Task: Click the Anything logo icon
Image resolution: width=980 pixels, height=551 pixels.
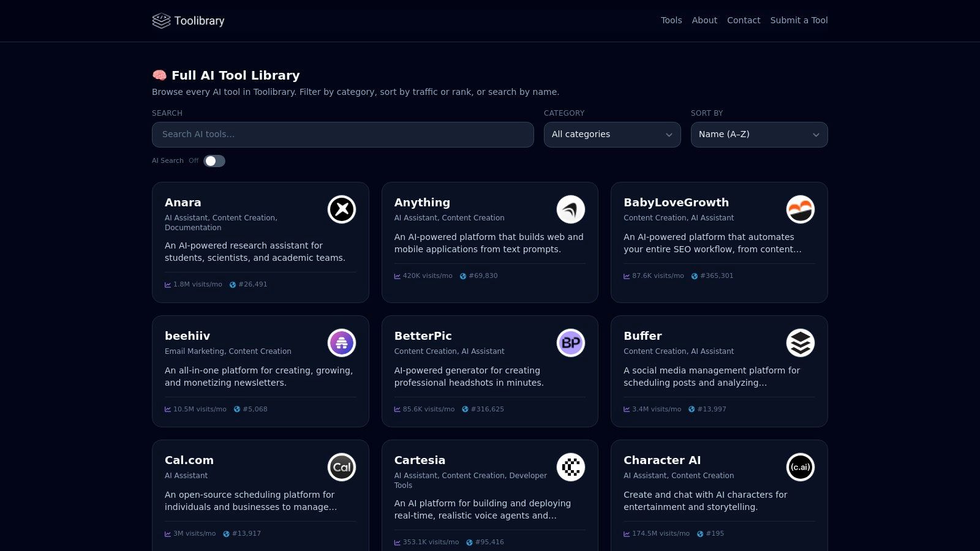Action: (x=571, y=209)
